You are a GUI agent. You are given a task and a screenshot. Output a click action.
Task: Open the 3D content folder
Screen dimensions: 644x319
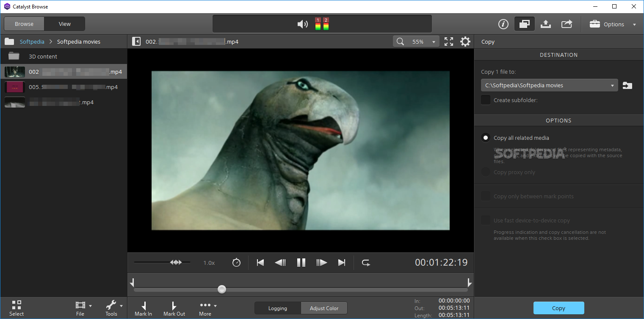pos(64,56)
